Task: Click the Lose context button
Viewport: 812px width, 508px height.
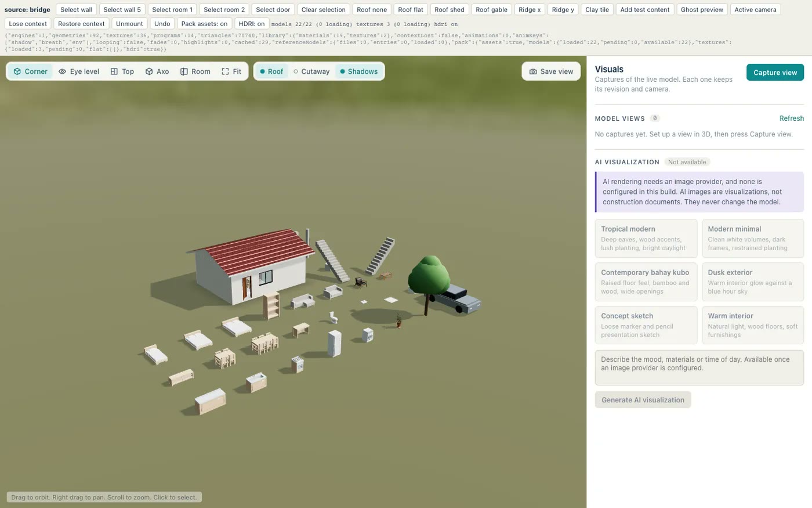Action: pyautogui.click(x=28, y=24)
